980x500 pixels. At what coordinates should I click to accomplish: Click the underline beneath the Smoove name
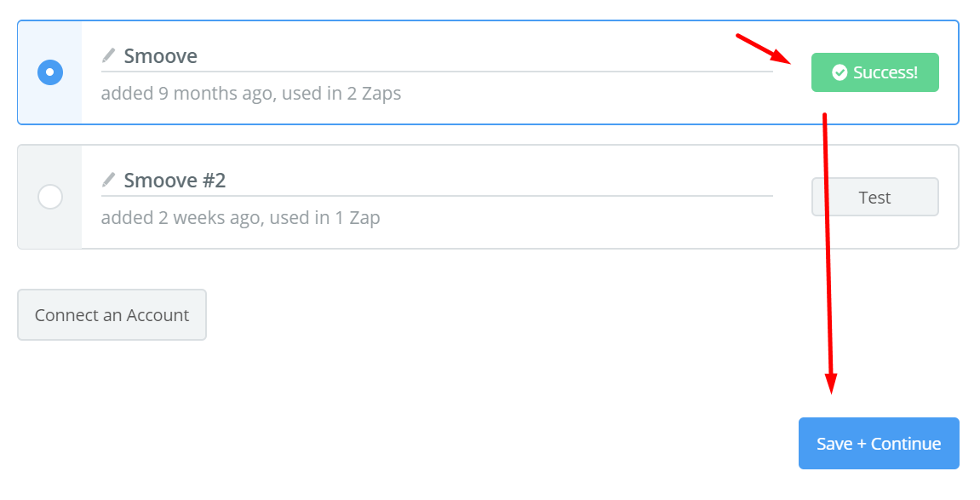tap(437, 72)
